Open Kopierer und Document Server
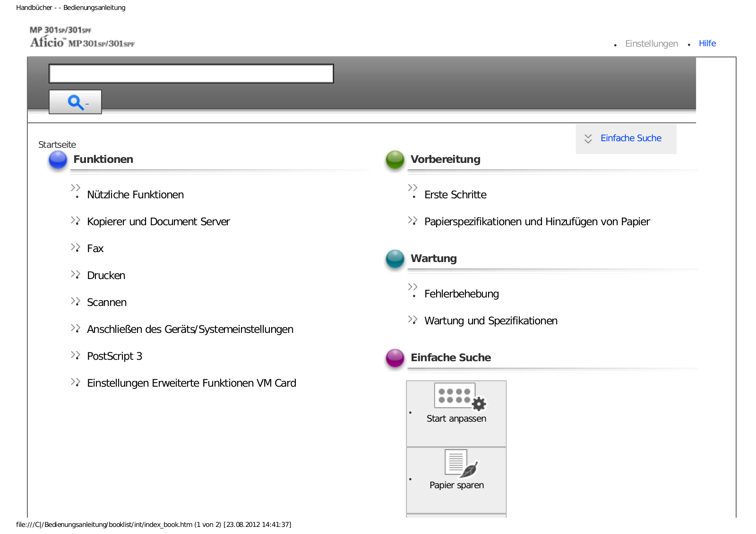 click(x=158, y=221)
